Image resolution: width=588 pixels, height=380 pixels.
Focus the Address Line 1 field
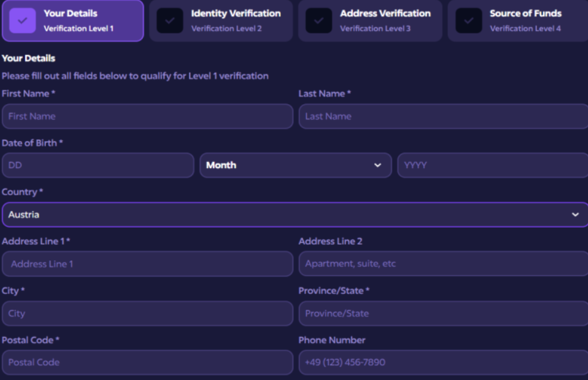(x=147, y=264)
